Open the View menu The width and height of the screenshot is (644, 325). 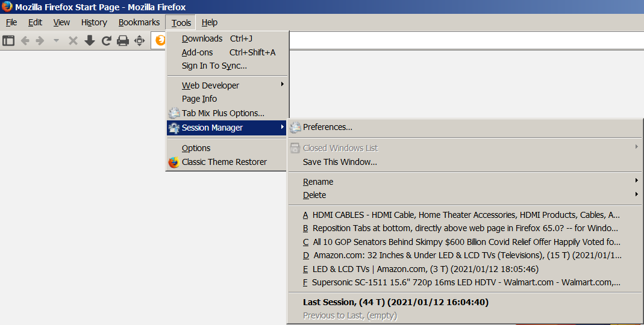[61, 23]
